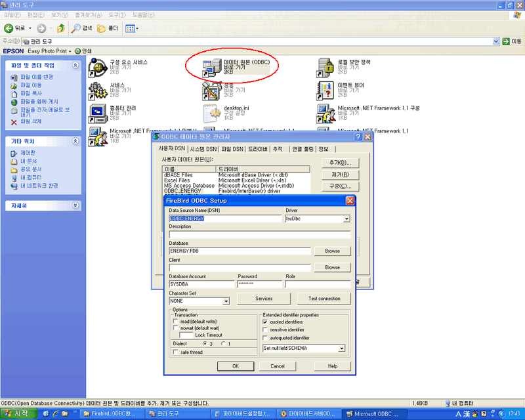The height and width of the screenshot is (420, 525).
Task: Enable the safe thread checkbox
Action: tap(175, 352)
